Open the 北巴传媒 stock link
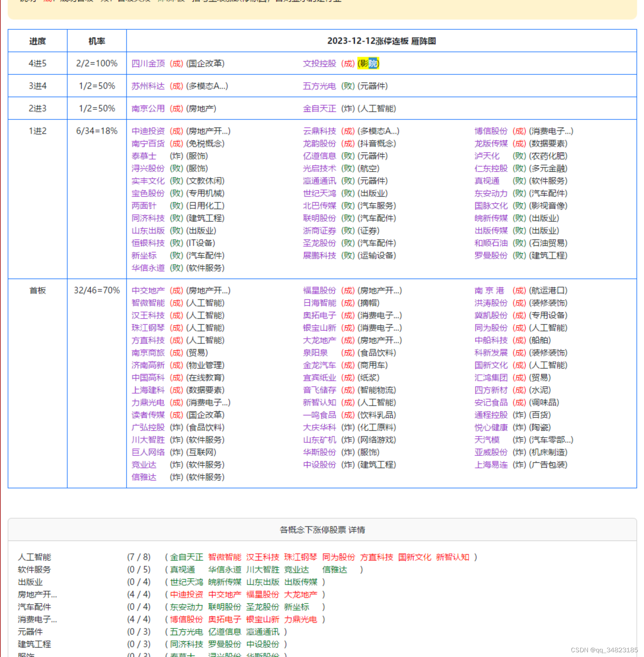 (x=320, y=206)
